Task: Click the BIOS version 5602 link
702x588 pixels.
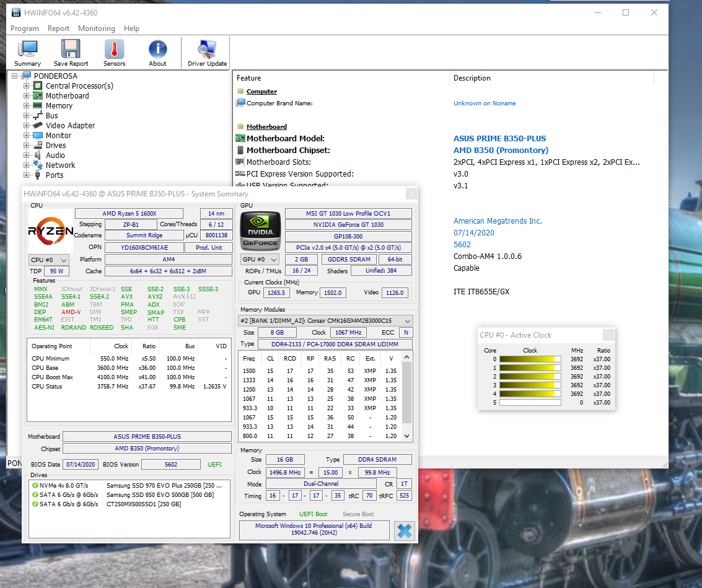Action: point(462,245)
